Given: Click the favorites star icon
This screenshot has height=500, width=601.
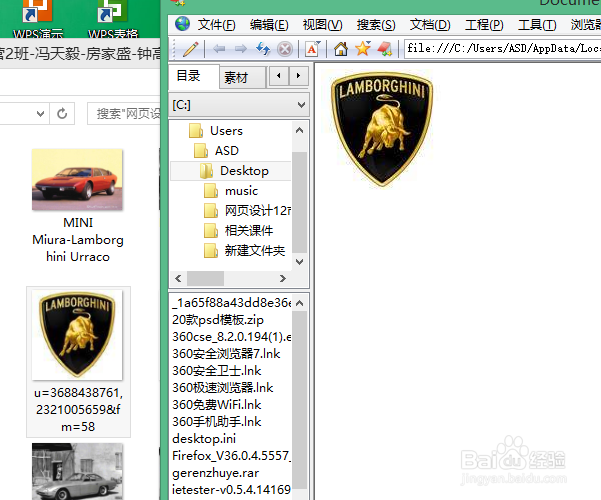Looking at the screenshot, I should tap(363, 49).
